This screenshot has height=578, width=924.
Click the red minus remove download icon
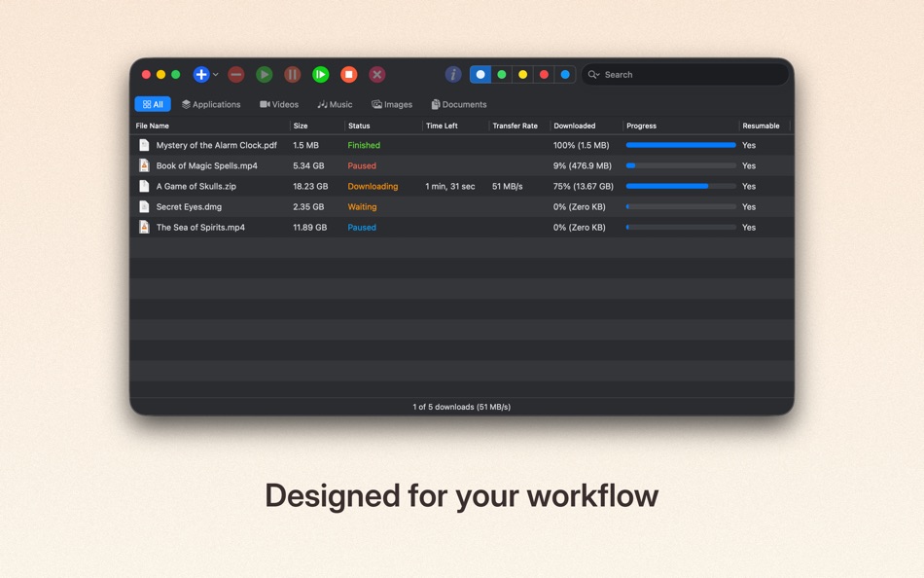(235, 74)
